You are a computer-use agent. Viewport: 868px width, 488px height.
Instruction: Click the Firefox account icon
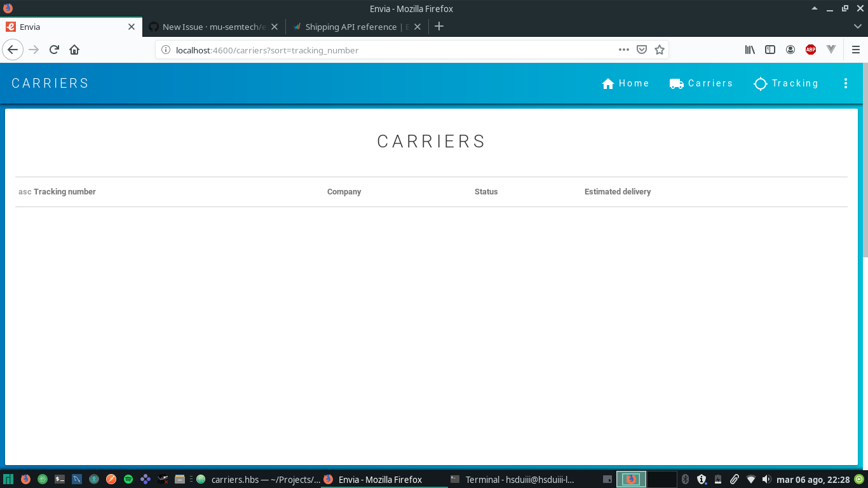(x=790, y=50)
